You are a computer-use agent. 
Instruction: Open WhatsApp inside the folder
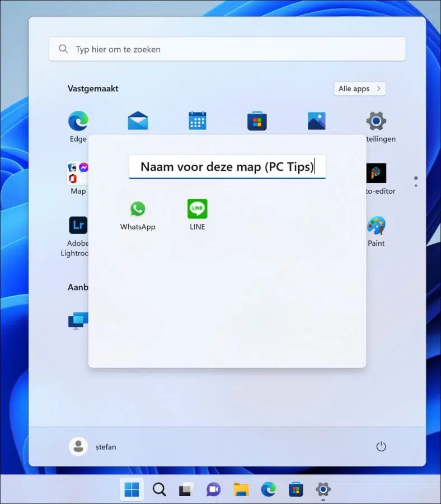(138, 209)
